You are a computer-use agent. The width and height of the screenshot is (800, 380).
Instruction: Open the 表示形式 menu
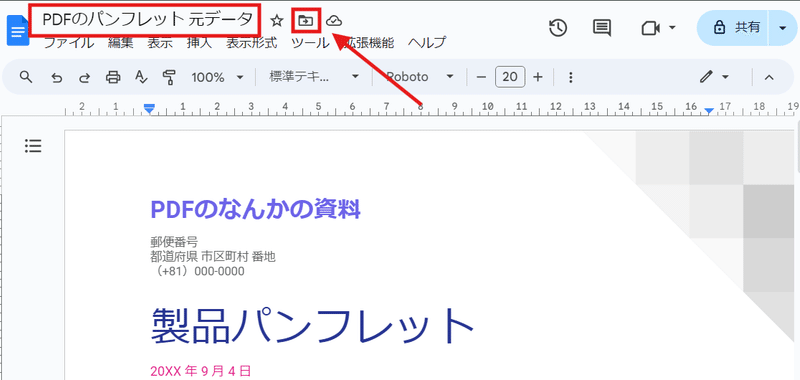pos(252,43)
